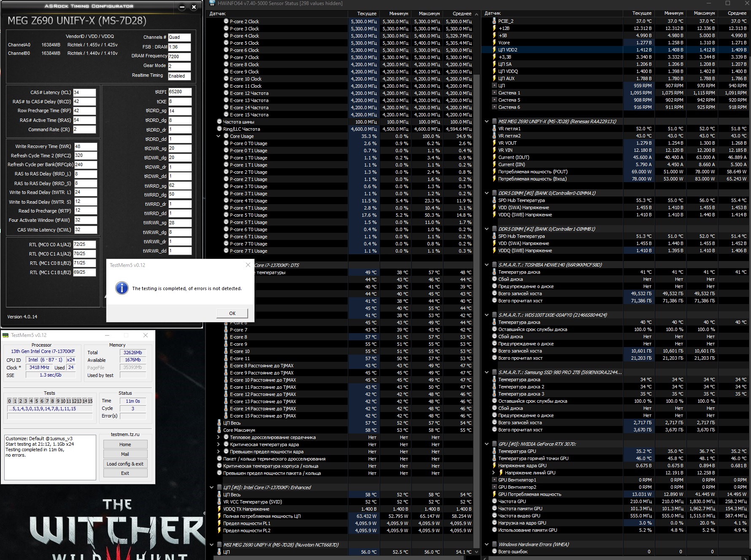The height and width of the screenshot is (560, 751).
Task: Click the Channels # field showing Quad
Action: [x=179, y=38]
